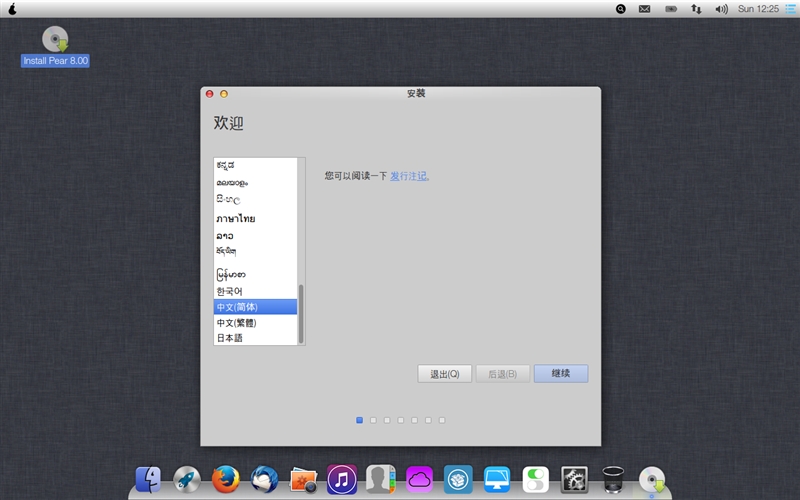Viewport: 800px width, 500px height.
Task: Select 日本語 in language list
Action: pos(255,338)
